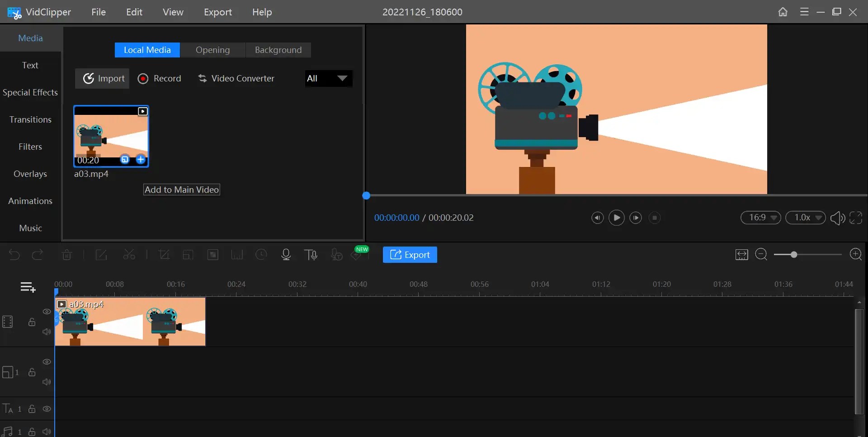Screen dimensions: 868x437
Task: Click the blue Export button
Action: coord(409,254)
